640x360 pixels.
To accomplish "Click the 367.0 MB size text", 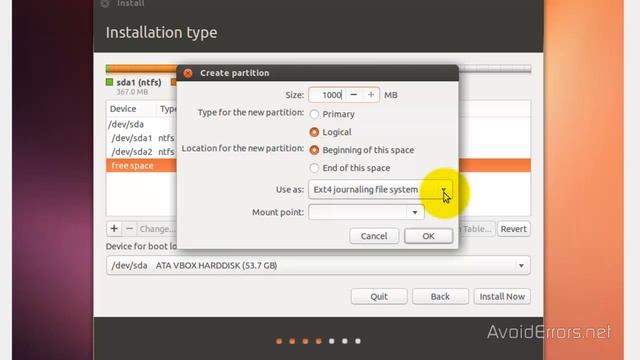I will 132,92.
